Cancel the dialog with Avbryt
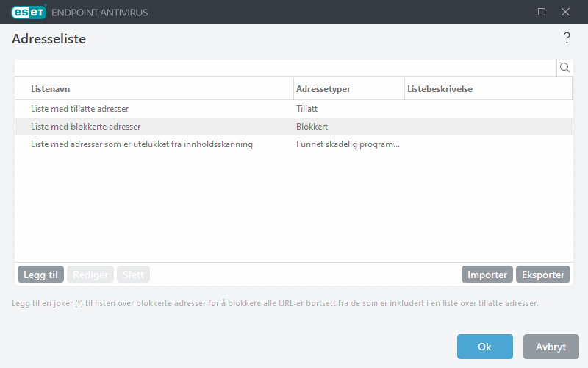 tap(551, 347)
